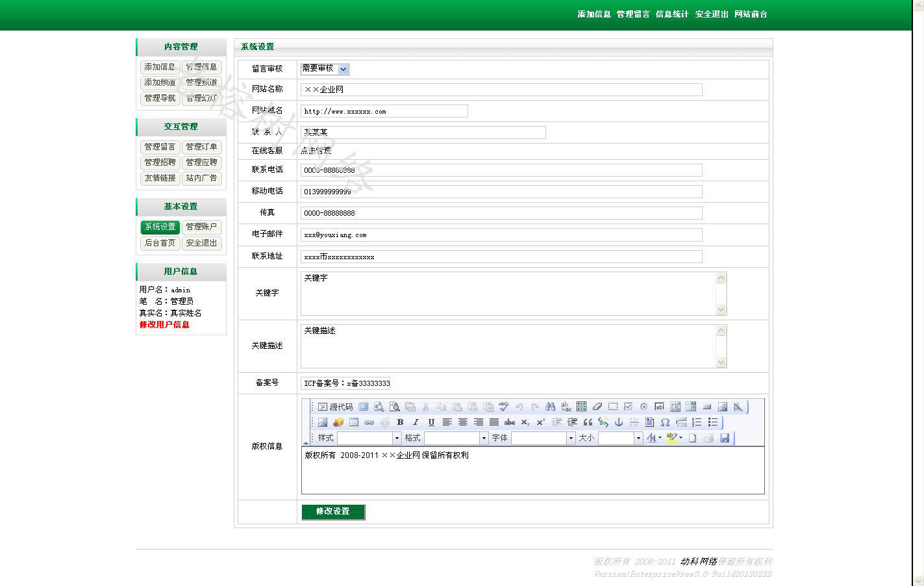Insert a checkbox field from editor toolbar
The image size is (924, 586).
628,407
